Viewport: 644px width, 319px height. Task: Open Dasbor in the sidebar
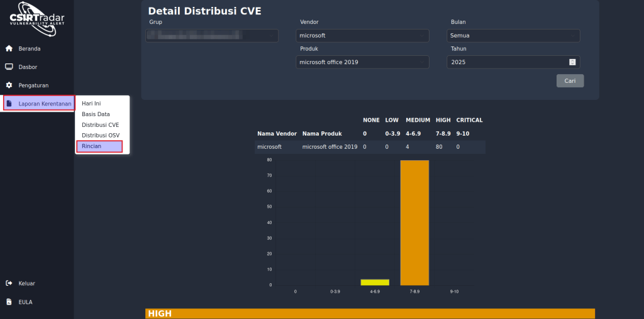28,67
